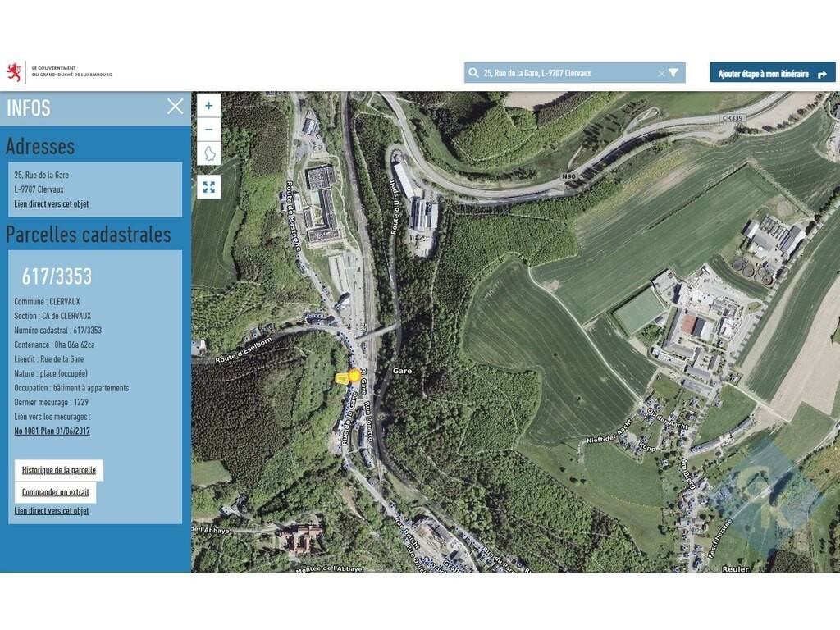
Task: Toggle fullscreen map view
Action: tap(208, 187)
